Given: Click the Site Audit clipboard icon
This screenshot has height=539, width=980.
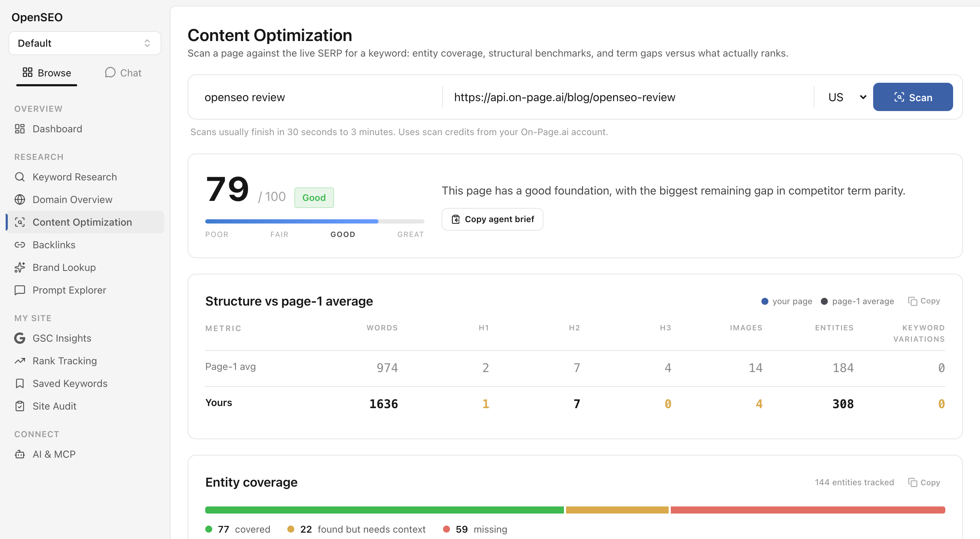Looking at the screenshot, I should click(x=20, y=406).
